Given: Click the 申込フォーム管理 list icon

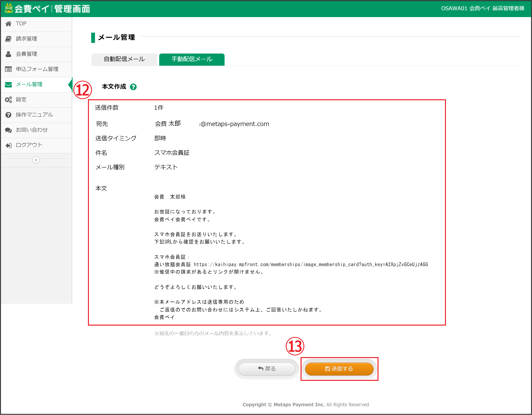Looking at the screenshot, I should (8, 69).
